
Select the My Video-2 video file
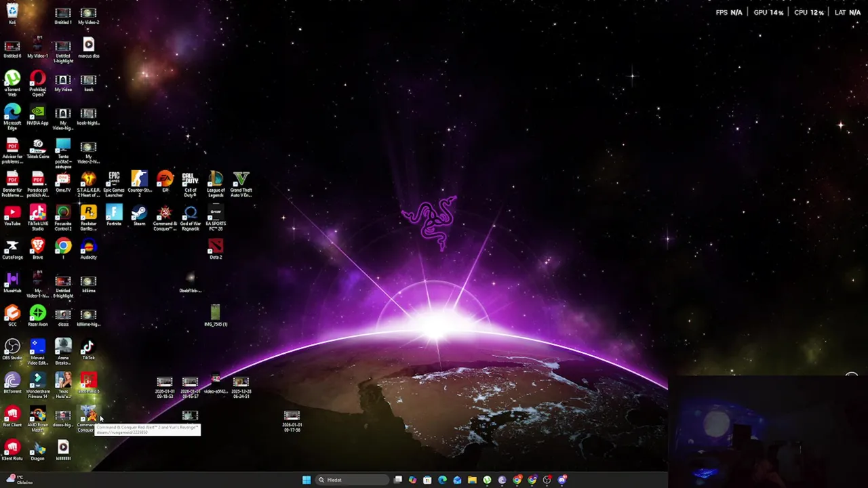click(x=88, y=16)
